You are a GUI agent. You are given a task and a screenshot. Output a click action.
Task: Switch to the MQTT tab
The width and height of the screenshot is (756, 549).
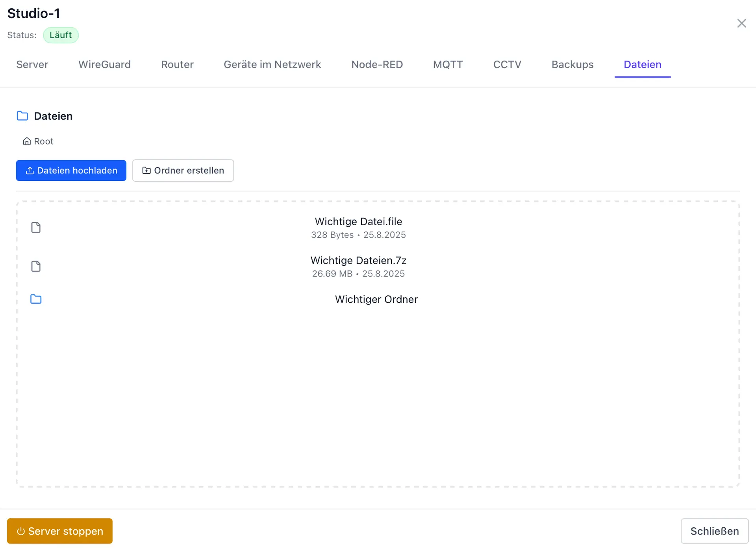pyautogui.click(x=448, y=65)
